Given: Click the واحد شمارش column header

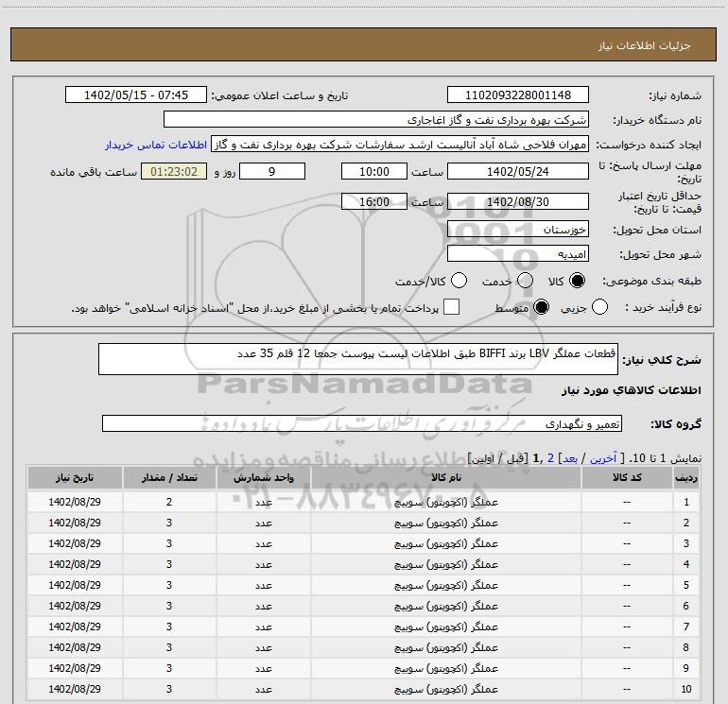Looking at the screenshot, I should (x=263, y=477).
